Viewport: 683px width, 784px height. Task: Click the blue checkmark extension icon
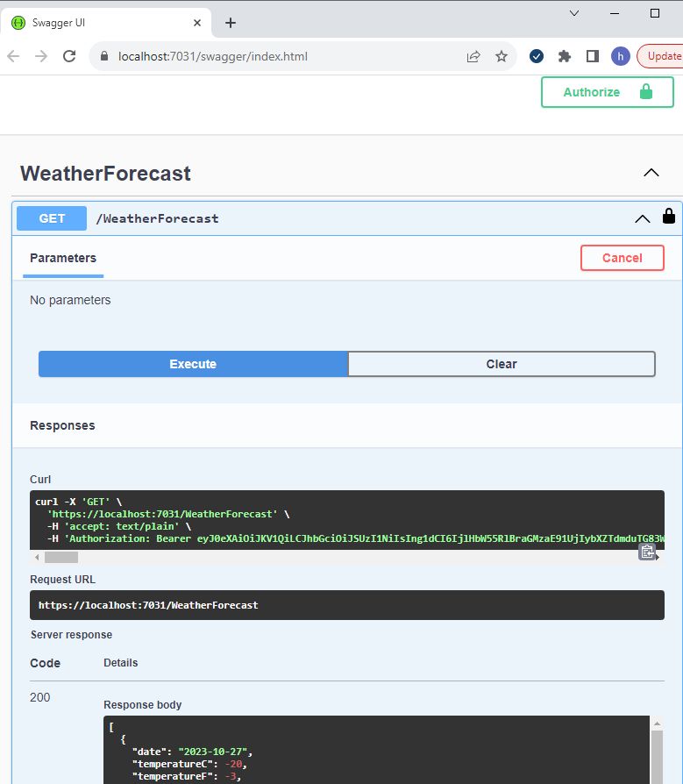tap(537, 56)
